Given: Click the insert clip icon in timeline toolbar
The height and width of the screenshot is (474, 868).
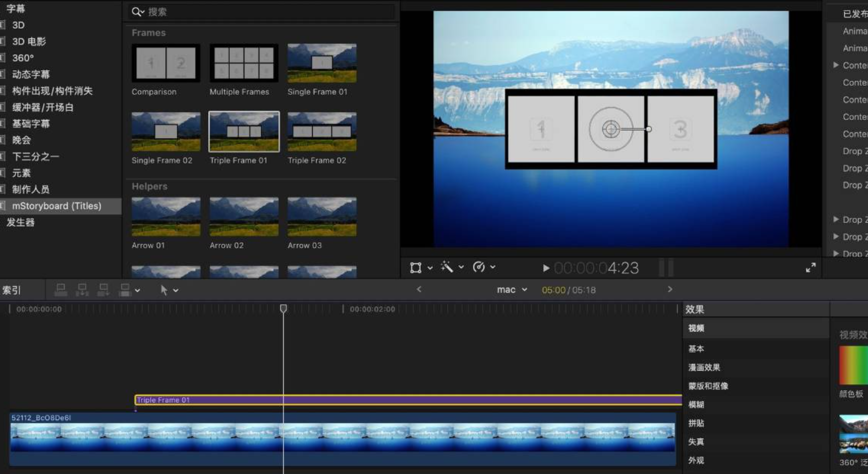Looking at the screenshot, I should click(x=82, y=290).
